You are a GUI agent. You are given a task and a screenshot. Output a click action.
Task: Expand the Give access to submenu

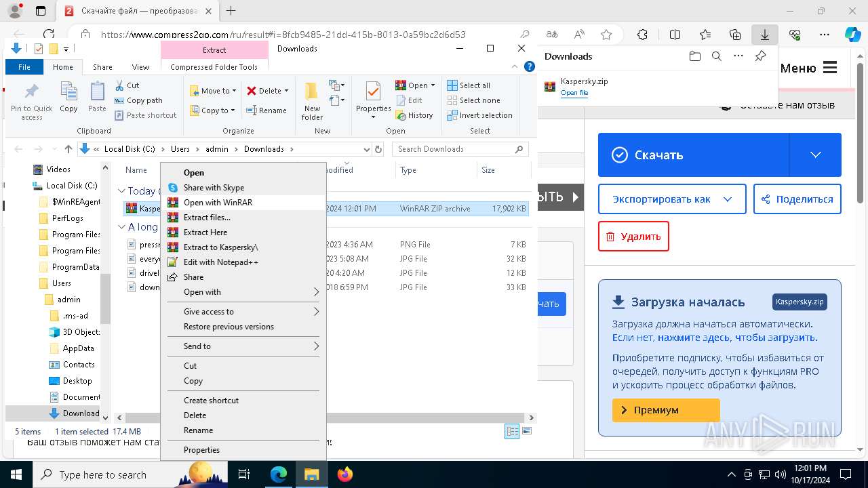243,312
